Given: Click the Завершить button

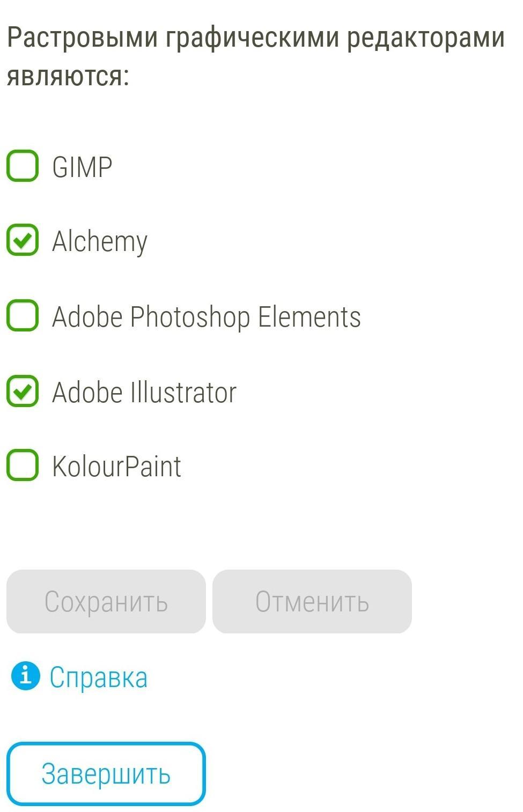Looking at the screenshot, I should [106, 773].
